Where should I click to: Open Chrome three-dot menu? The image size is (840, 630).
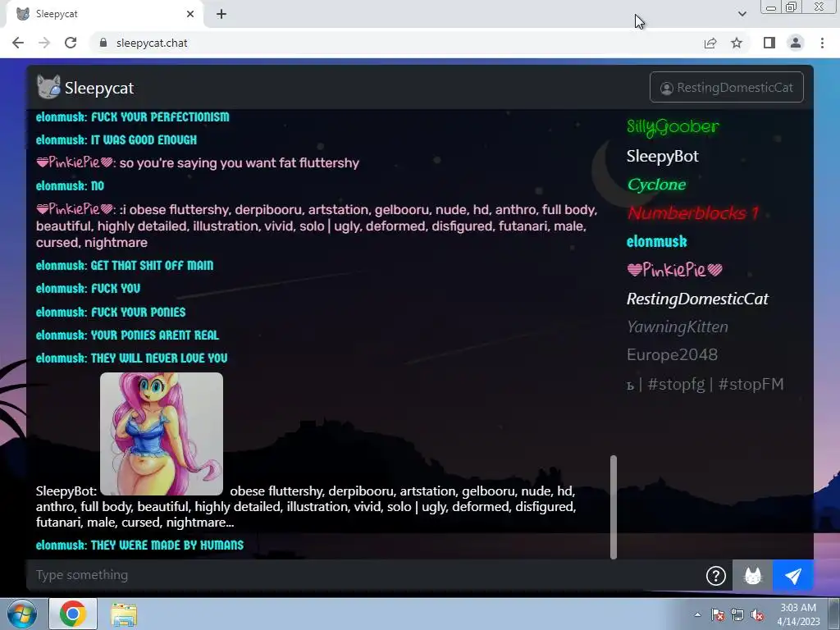pos(822,43)
